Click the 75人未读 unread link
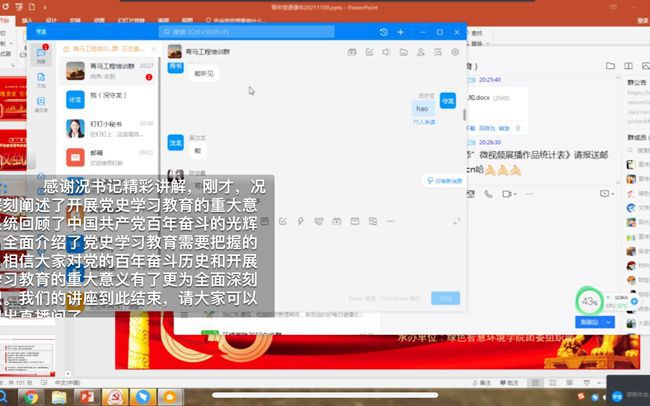The width and height of the screenshot is (650, 406). coord(424,122)
